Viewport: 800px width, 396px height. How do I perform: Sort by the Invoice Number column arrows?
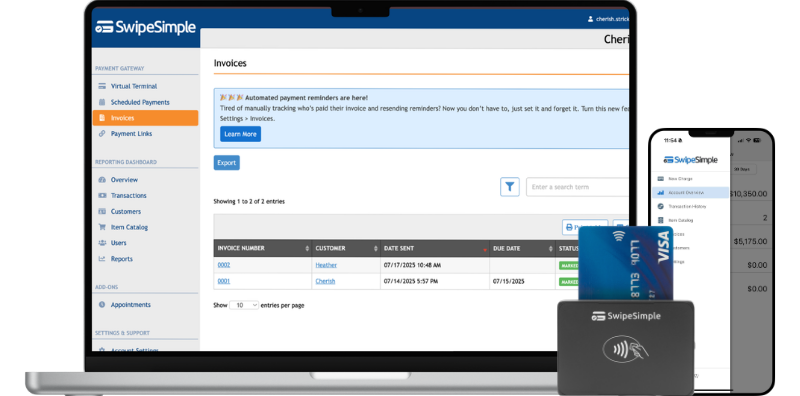307,249
